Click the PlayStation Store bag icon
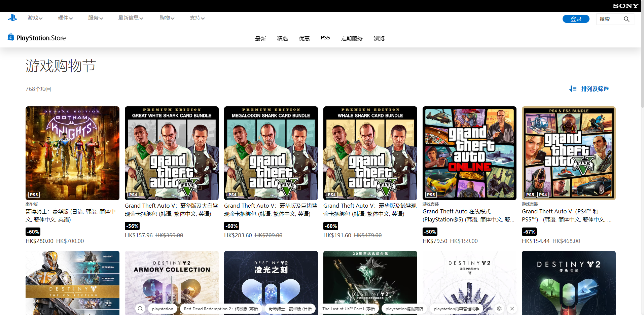The image size is (644, 315). tap(11, 37)
